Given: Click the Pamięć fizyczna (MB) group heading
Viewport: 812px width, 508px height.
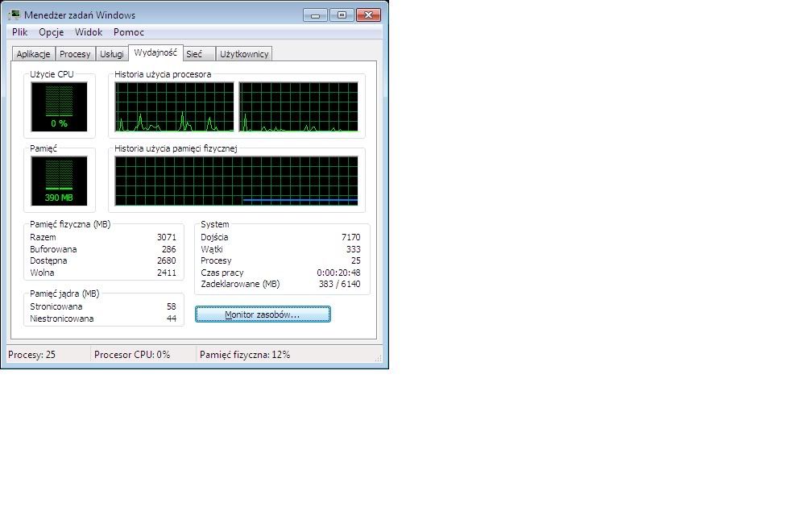Looking at the screenshot, I should (x=70, y=224).
